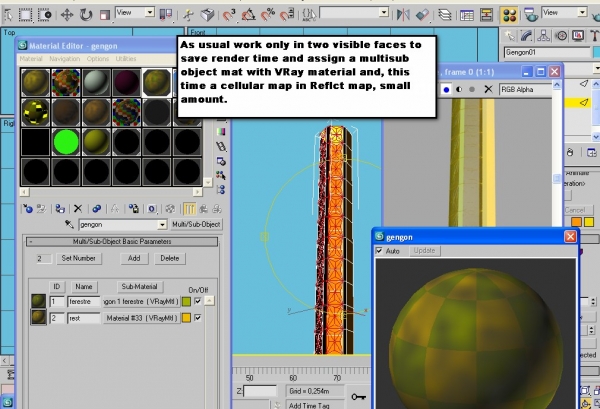Toggle Show End Result icon
The height and width of the screenshot is (409, 600).
point(189,209)
